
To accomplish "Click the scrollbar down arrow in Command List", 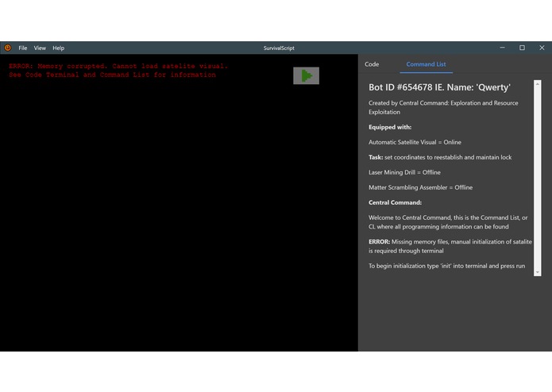I will click(537, 272).
